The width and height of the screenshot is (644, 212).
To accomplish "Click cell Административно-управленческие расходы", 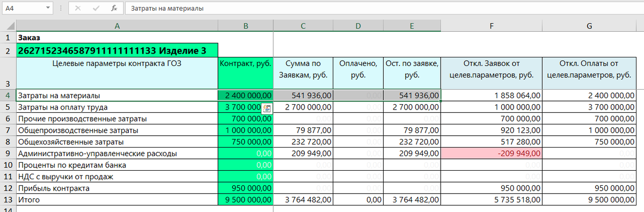I will 117,153.
